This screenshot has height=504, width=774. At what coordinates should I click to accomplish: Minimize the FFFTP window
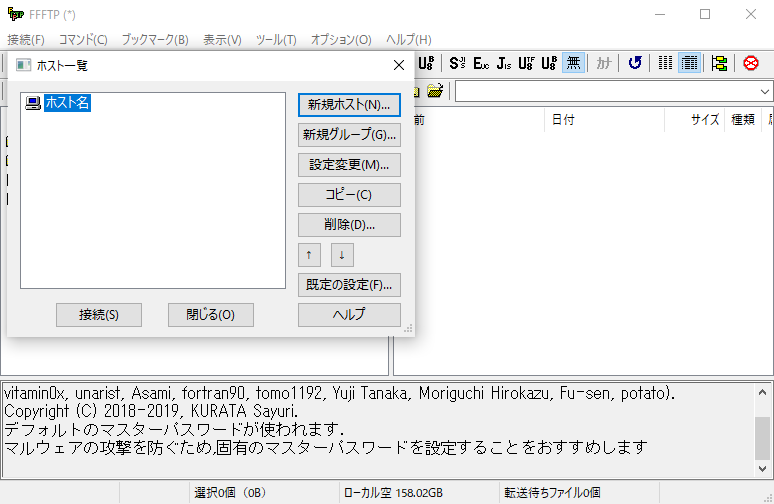coord(659,14)
